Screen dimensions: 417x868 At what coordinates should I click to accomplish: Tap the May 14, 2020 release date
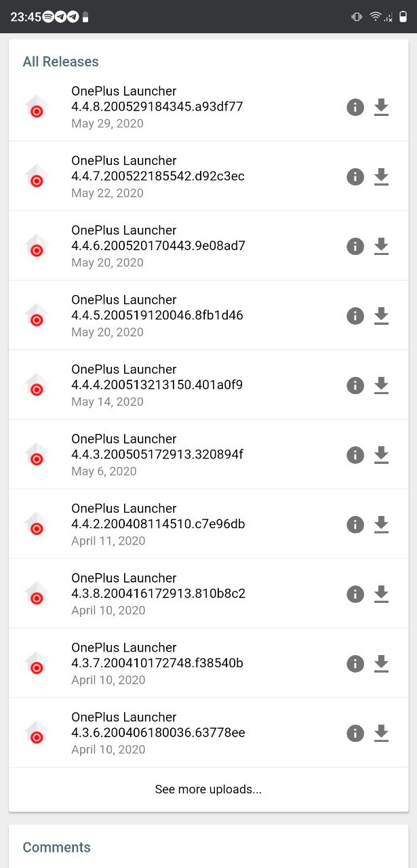point(107,401)
